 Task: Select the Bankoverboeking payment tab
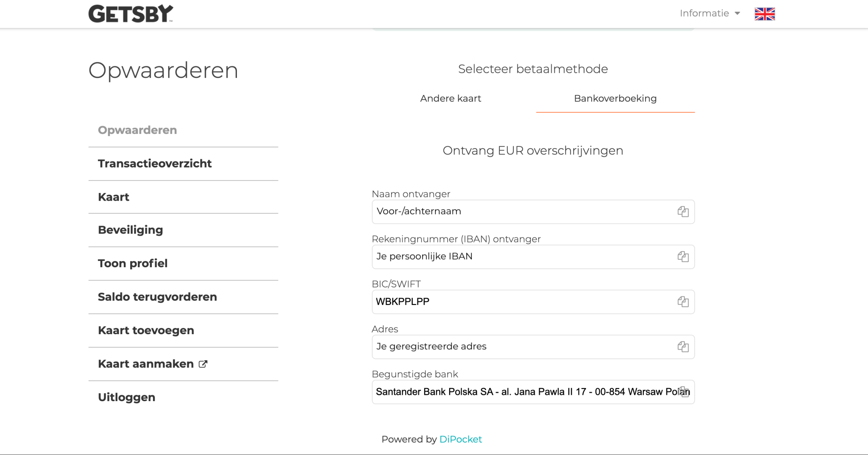(615, 98)
